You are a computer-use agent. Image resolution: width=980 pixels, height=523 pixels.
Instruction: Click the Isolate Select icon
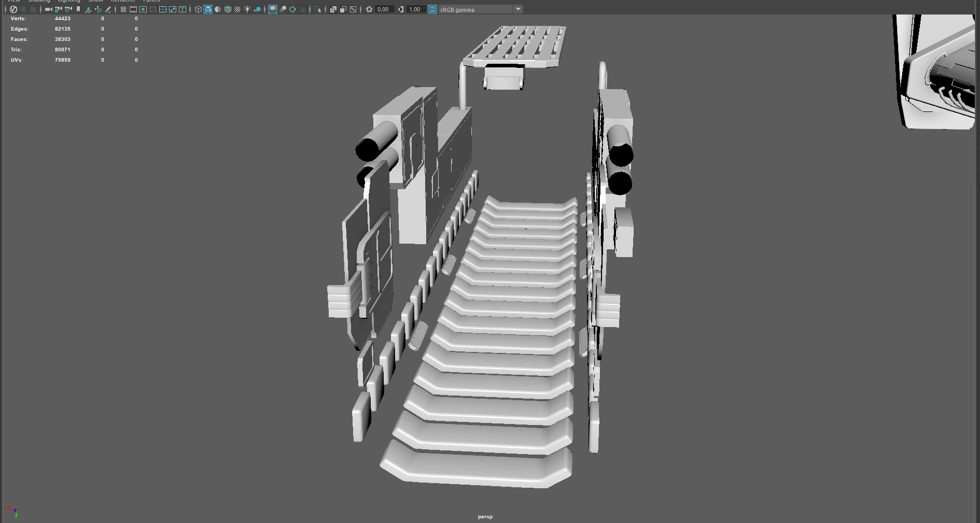[x=318, y=9]
